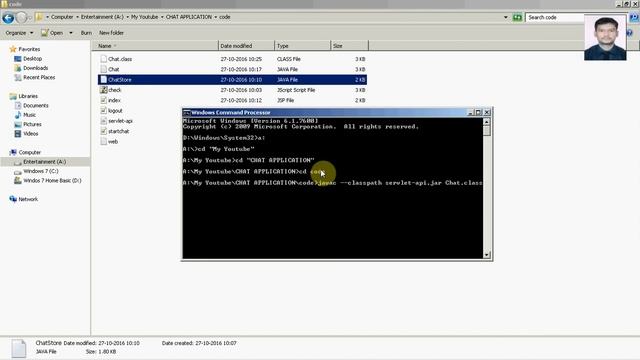The width and height of the screenshot is (640, 360).
Task: Click Entertainment (A:) in the breadcrumb
Action: tap(102, 17)
